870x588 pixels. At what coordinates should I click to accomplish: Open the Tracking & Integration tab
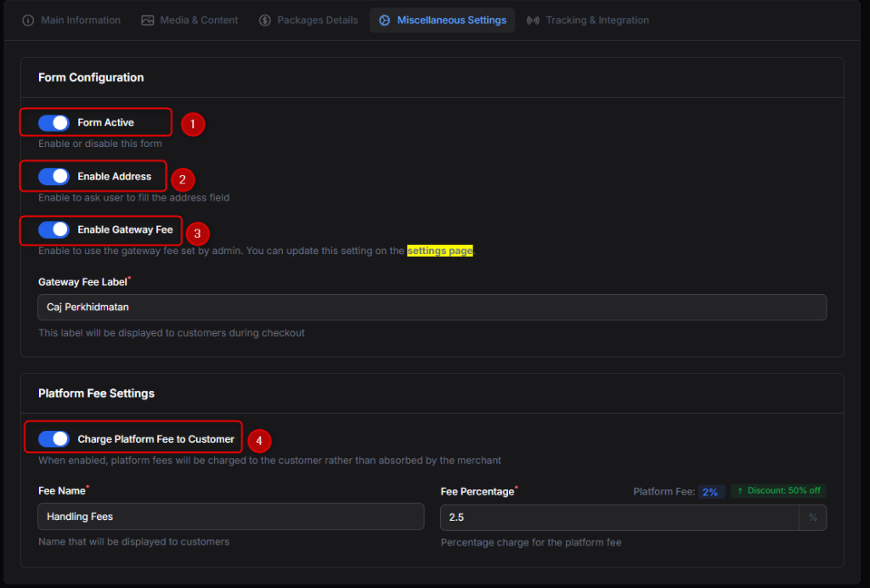(588, 20)
